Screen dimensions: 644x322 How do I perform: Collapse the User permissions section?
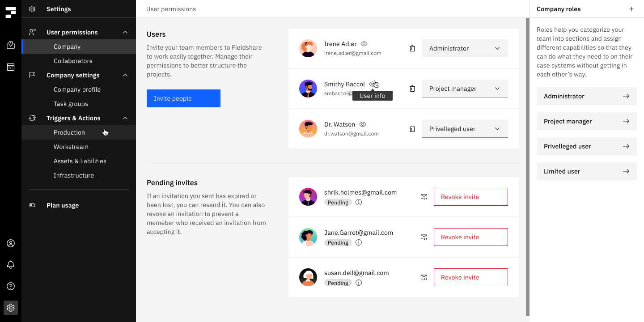point(125,32)
